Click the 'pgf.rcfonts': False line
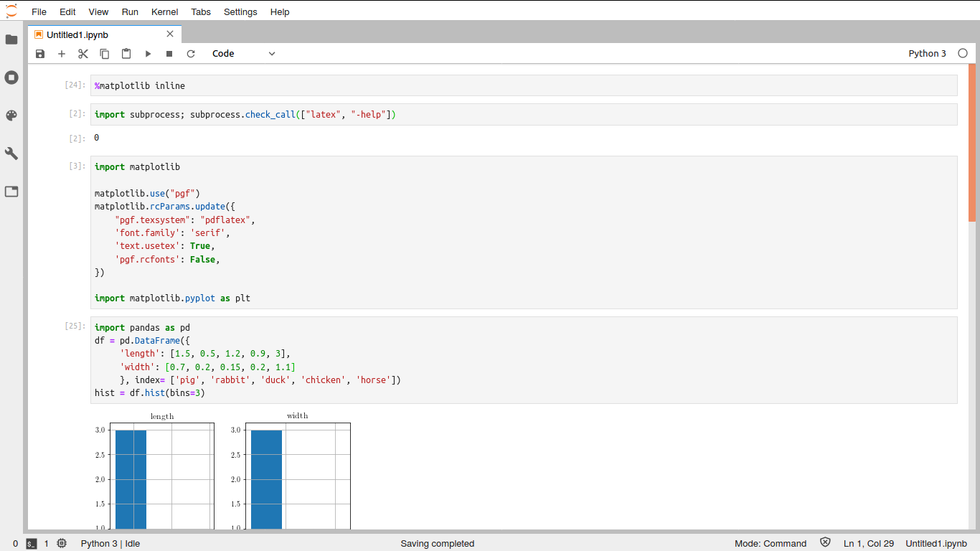This screenshot has width=980, height=551. point(167,259)
